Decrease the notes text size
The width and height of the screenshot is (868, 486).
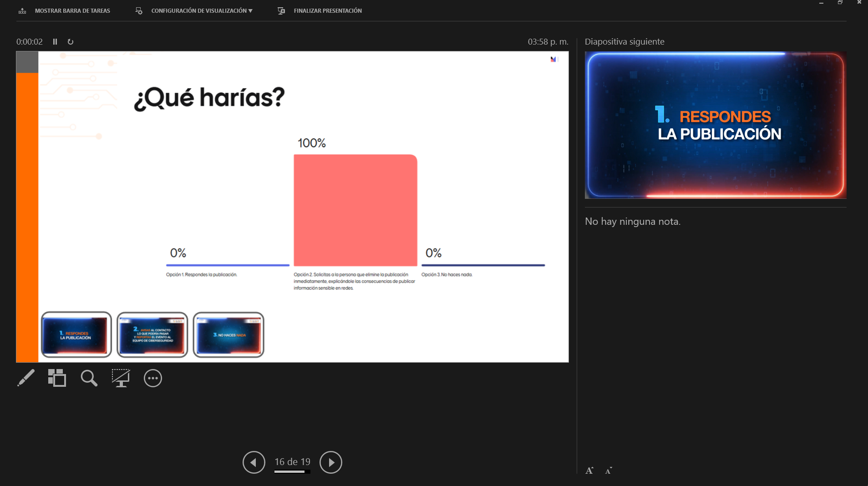point(609,471)
